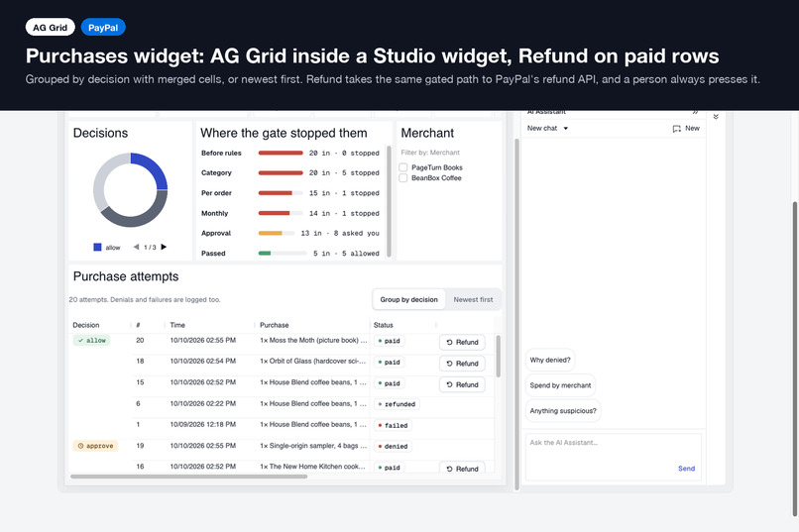Refund the Orbit of Glass purchase #18
Screen dimensions: 799x532
pos(462,364)
